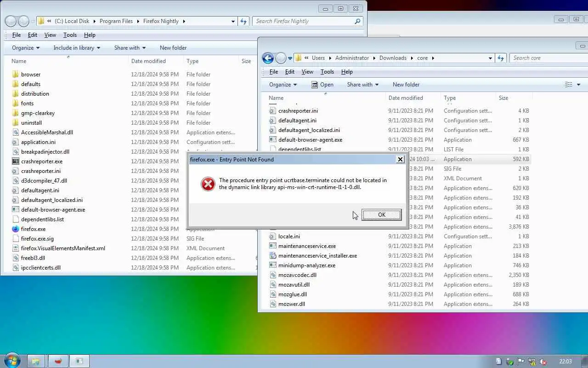Select the browser folder icon in Firefox Nightly window
Screen dimensions: 588x368
(x=15, y=74)
